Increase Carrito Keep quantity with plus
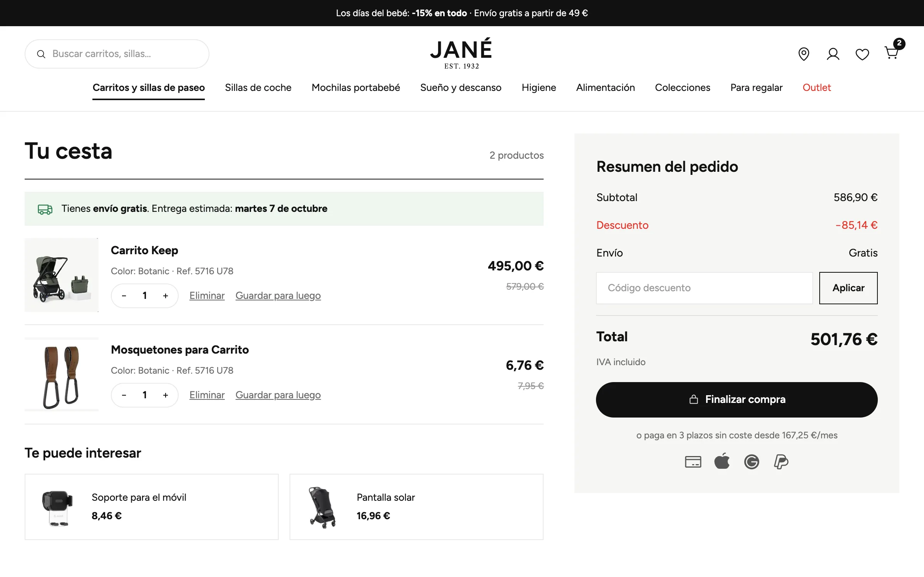This screenshot has width=924, height=577. pyautogui.click(x=166, y=296)
